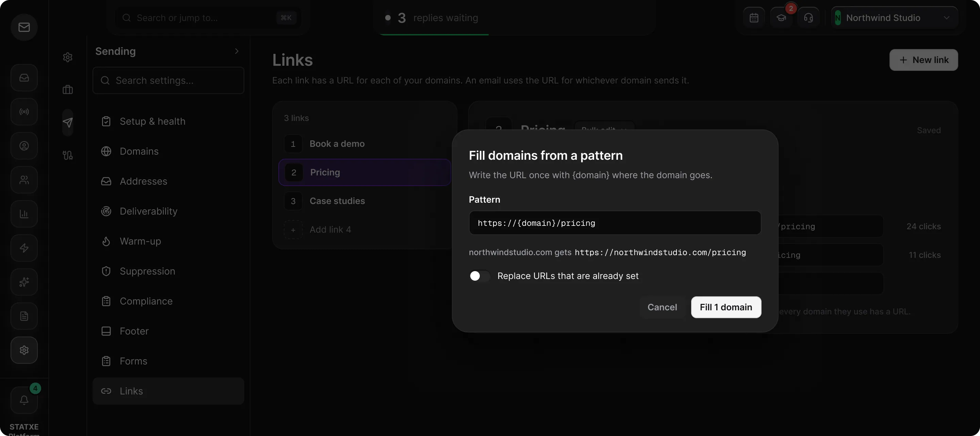Expand the Sending panel chevron
The height and width of the screenshot is (436, 980).
click(236, 51)
